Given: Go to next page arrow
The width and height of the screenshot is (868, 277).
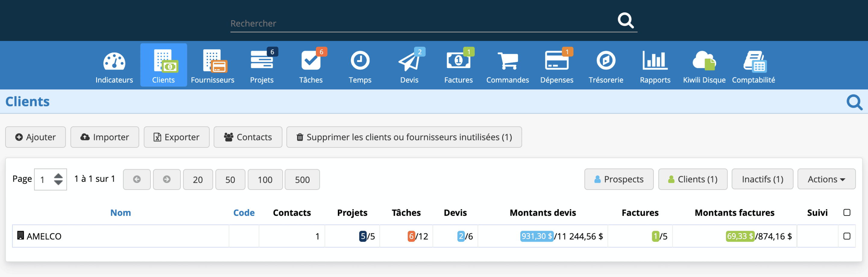Looking at the screenshot, I should coord(167,179).
